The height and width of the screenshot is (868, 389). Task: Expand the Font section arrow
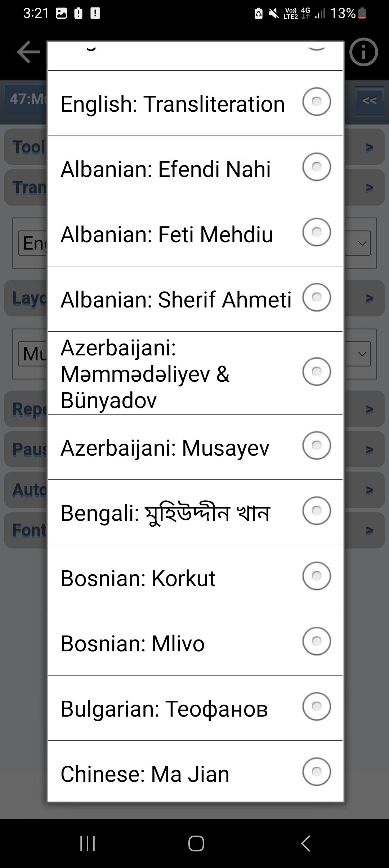click(369, 530)
